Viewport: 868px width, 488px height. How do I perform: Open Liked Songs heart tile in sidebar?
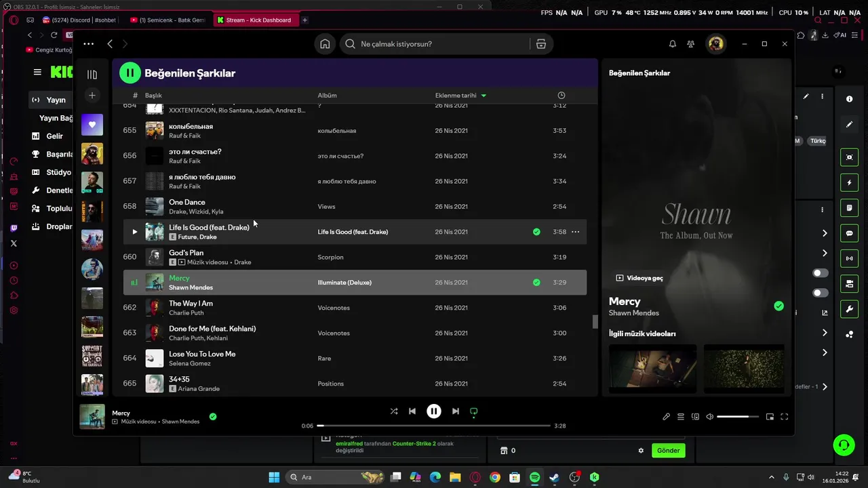(92, 125)
